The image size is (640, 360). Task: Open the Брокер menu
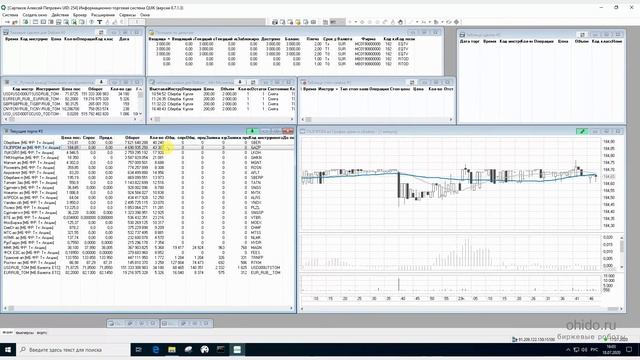click(x=80, y=15)
